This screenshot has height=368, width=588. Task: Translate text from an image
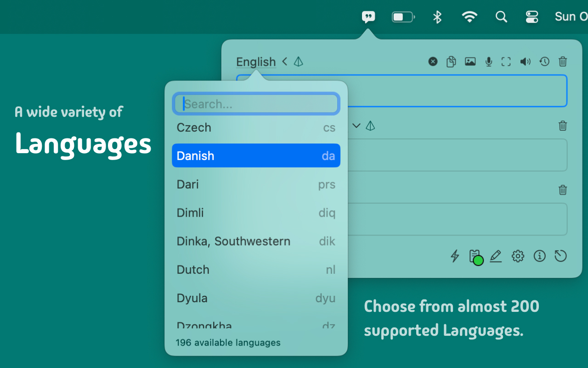click(x=470, y=62)
